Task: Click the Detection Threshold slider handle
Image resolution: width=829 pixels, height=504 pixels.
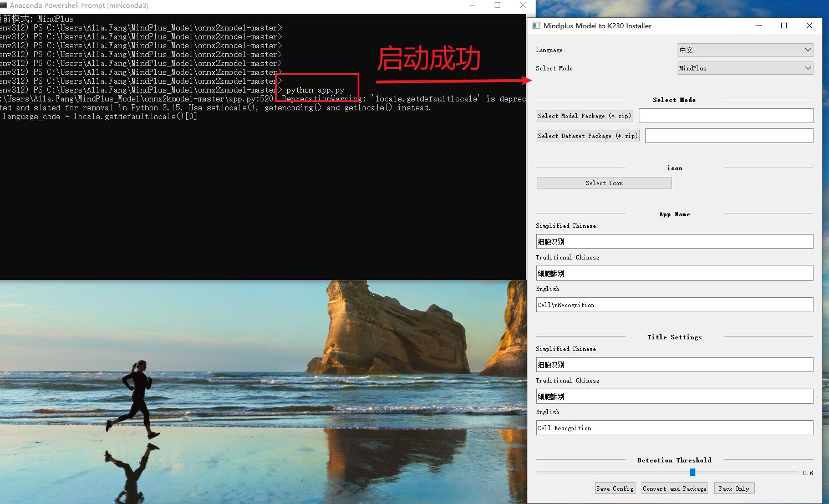Action: click(x=692, y=472)
